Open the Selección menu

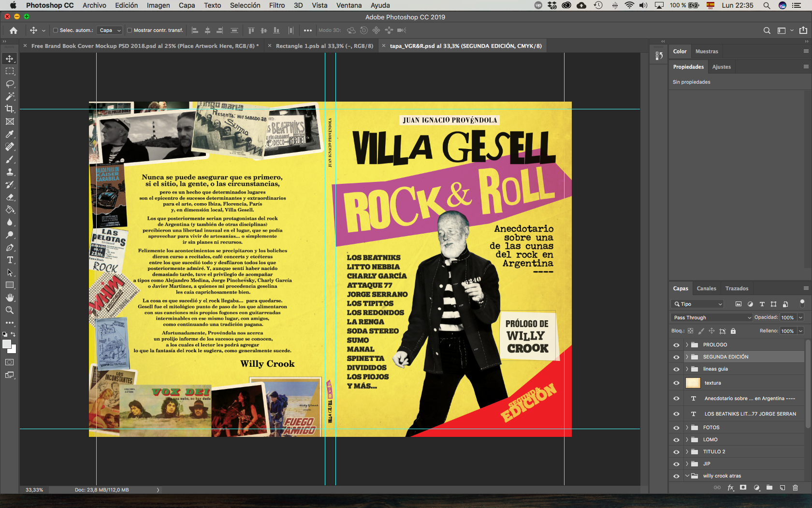(245, 5)
